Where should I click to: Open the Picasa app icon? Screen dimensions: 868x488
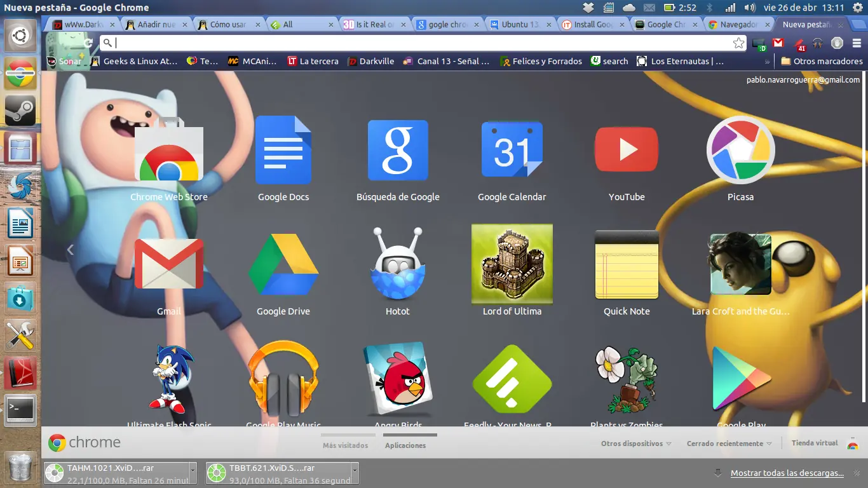(x=741, y=150)
